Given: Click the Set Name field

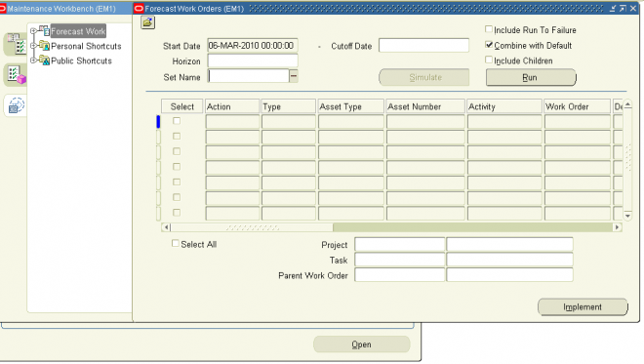Looking at the screenshot, I should [249, 76].
